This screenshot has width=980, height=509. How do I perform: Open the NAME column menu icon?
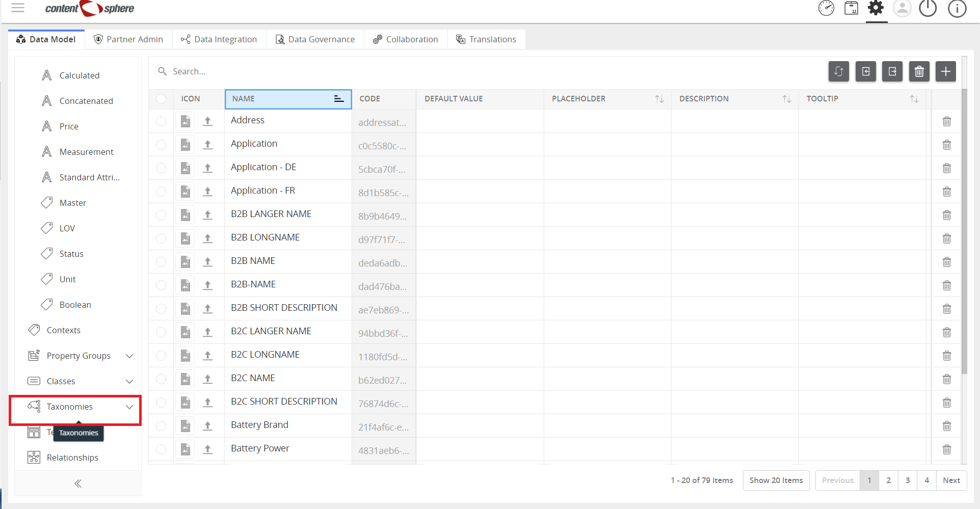[338, 99]
